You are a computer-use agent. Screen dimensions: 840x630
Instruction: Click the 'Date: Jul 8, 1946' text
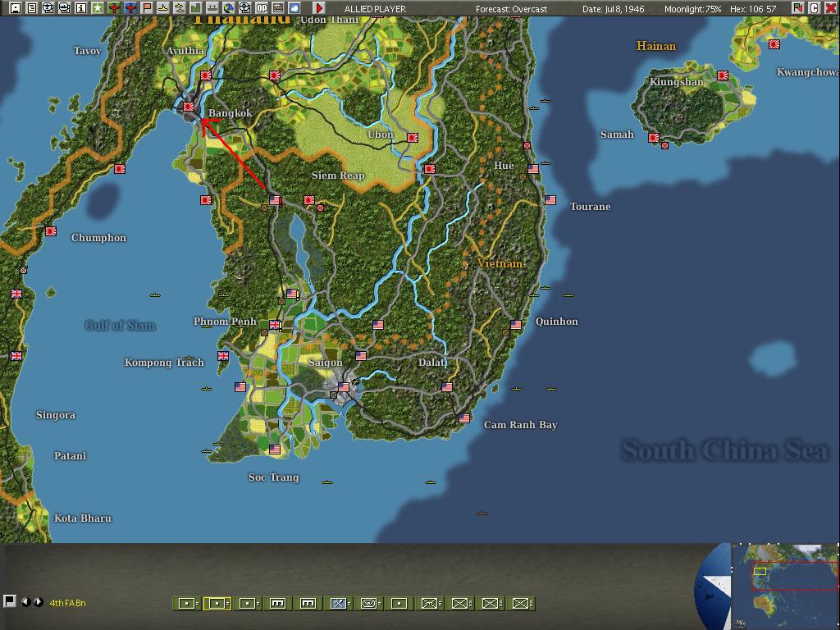pos(614,9)
